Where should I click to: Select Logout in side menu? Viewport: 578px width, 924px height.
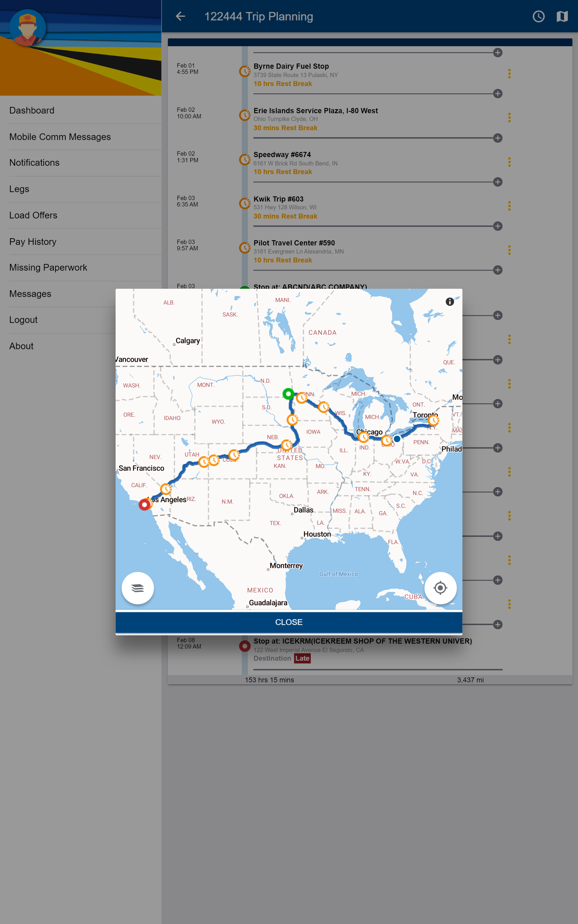[x=58, y=320]
